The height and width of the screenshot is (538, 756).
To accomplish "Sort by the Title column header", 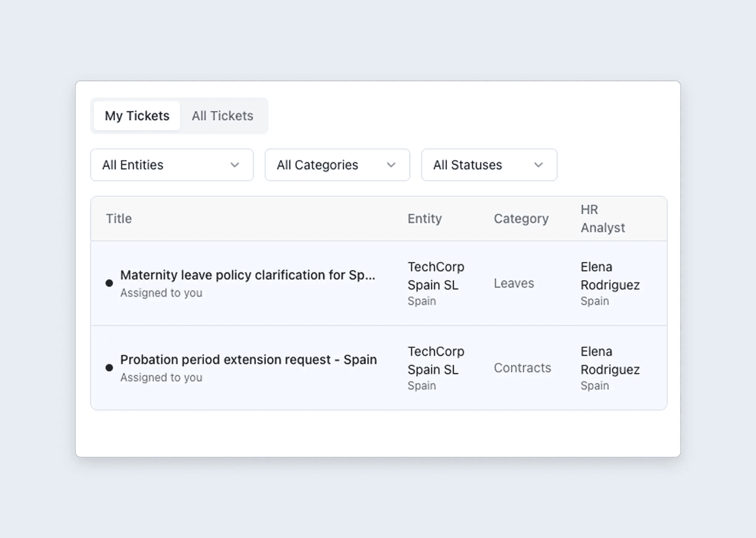I will [x=119, y=219].
